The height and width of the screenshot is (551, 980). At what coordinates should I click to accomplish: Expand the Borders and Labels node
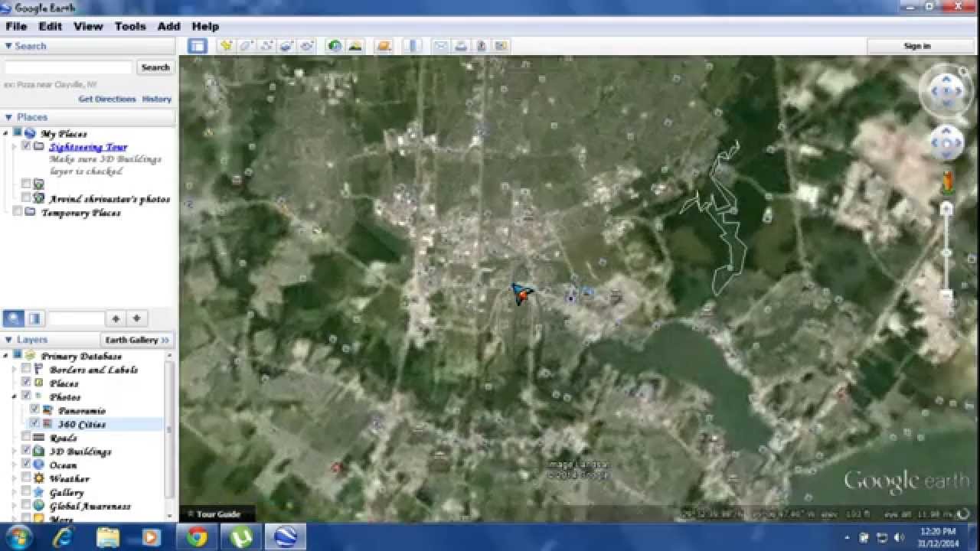click(14, 370)
